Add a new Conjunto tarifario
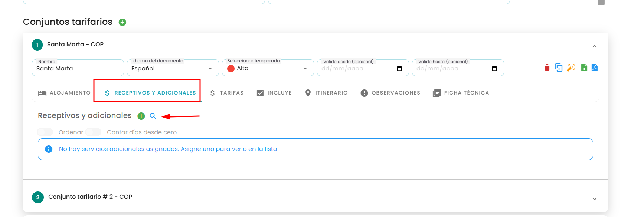Screen dimensions: 644x217 [122, 22]
